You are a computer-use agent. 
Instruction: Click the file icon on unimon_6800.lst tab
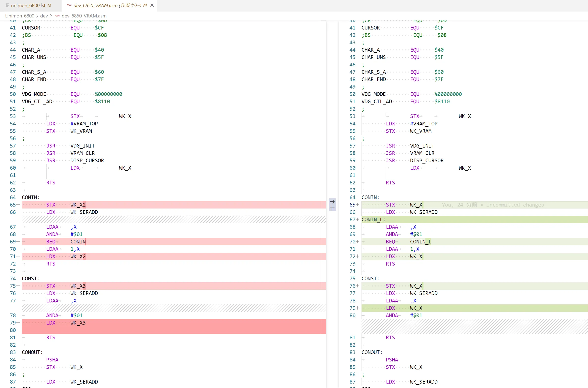point(7,5)
